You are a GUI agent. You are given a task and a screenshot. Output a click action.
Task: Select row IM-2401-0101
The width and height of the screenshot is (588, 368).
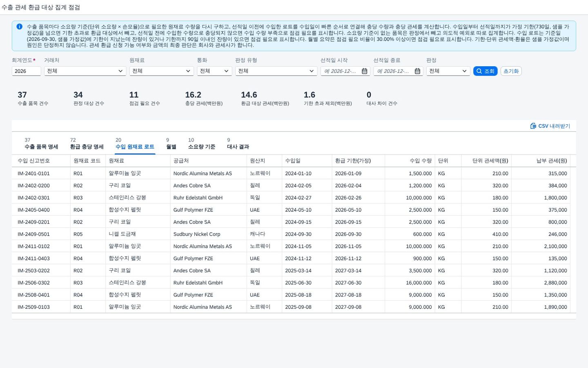291,173
